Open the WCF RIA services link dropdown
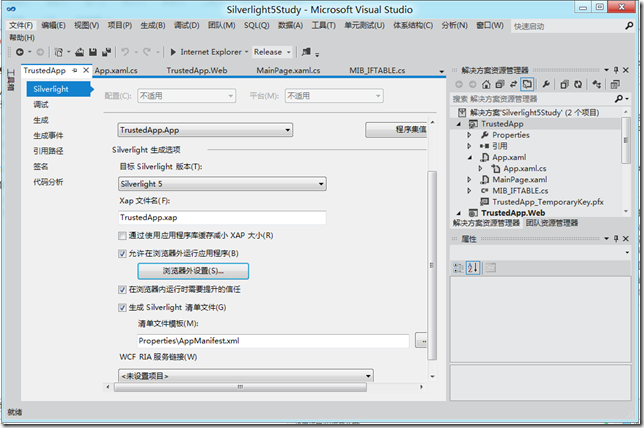 tap(246, 375)
